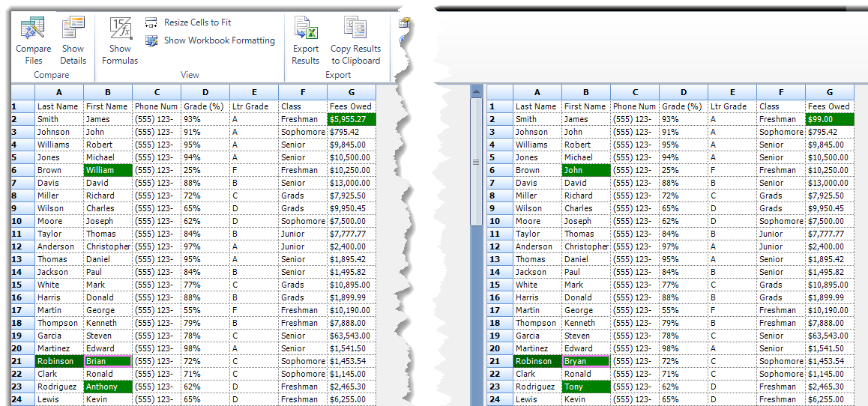The width and height of the screenshot is (868, 406).
Task: Click Jackson cell in left grid
Action: pyautogui.click(x=59, y=272)
